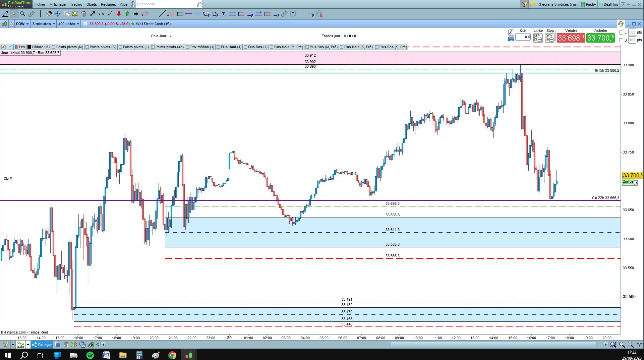This screenshot has height=360, width=644.
Task: Open the wrench order settings icon
Action: 511,33
